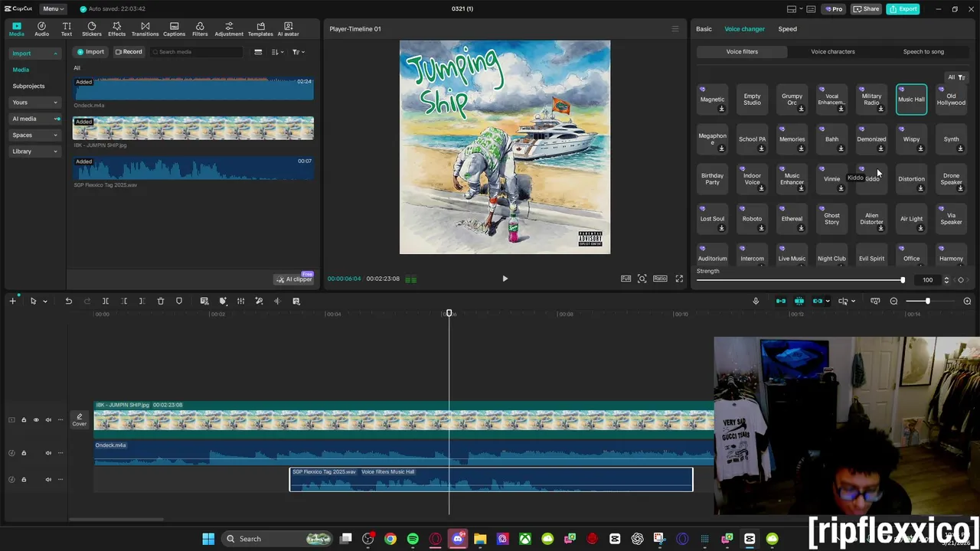
Task: Mute the JUMPIN SHIP video track
Action: [x=48, y=419]
